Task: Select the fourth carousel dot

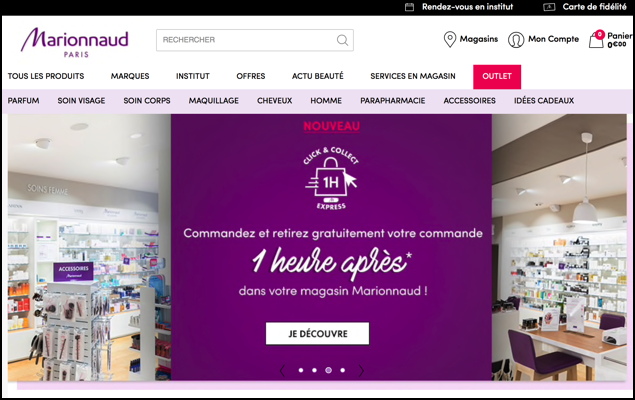Action: coord(343,370)
